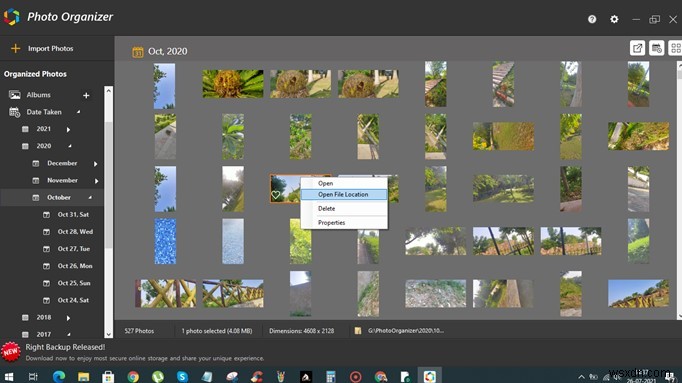The width and height of the screenshot is (682, 383).
Task: Click the 527 Photos status text
Action: [139, 331]
